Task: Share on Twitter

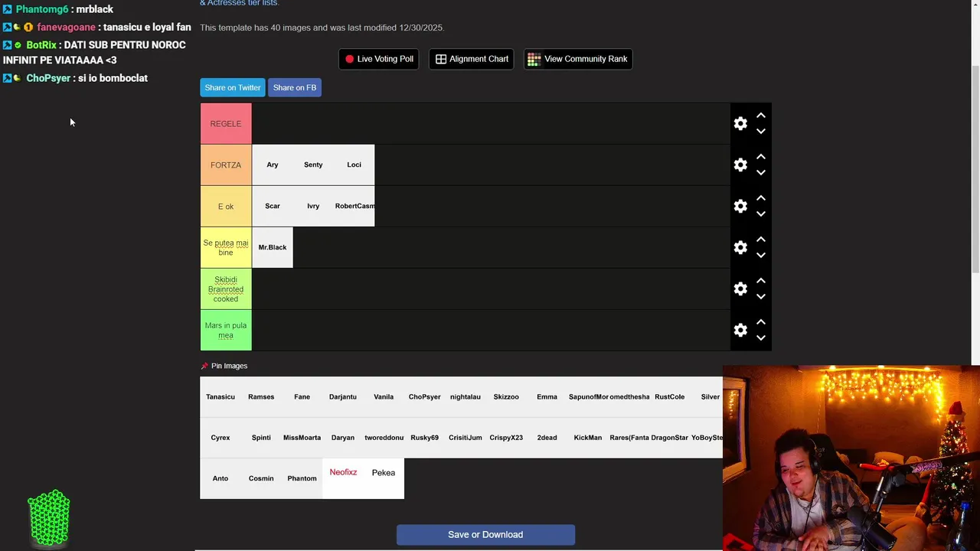Action: coord(233,87)
